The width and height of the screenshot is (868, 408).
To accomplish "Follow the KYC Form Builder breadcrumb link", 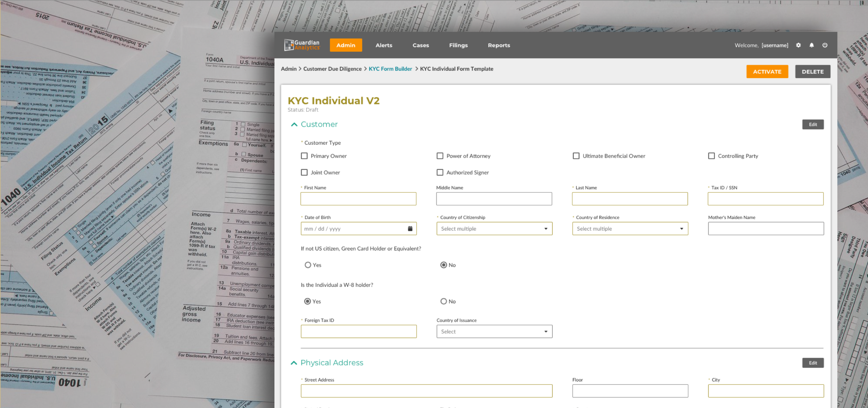I will pos(390,69).
